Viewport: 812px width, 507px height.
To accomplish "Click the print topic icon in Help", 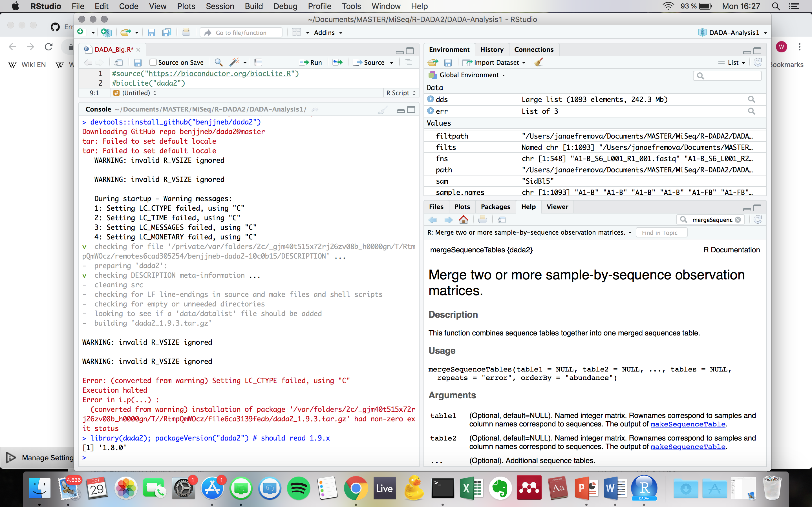I will (482, 220).
